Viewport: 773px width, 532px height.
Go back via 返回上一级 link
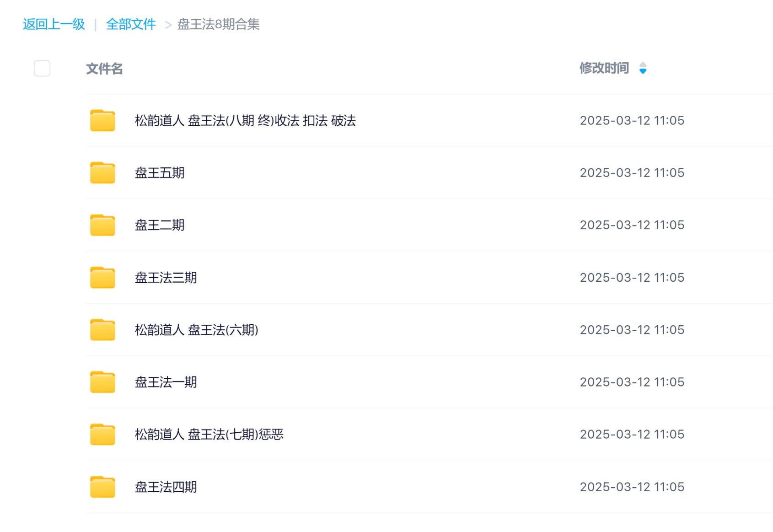pyautogui.click(x=54, y=24)
